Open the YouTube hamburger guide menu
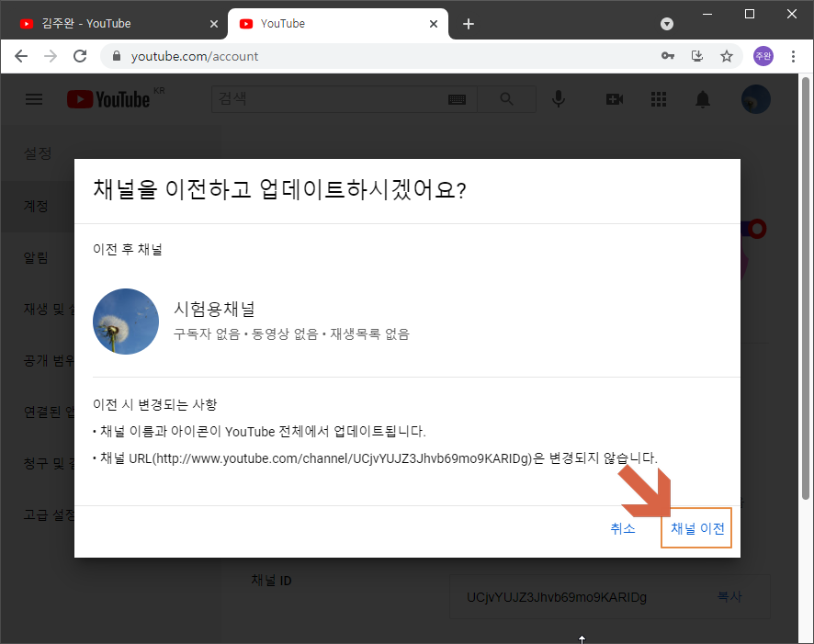This screenshot has height=644, width=814. (34, 99)
